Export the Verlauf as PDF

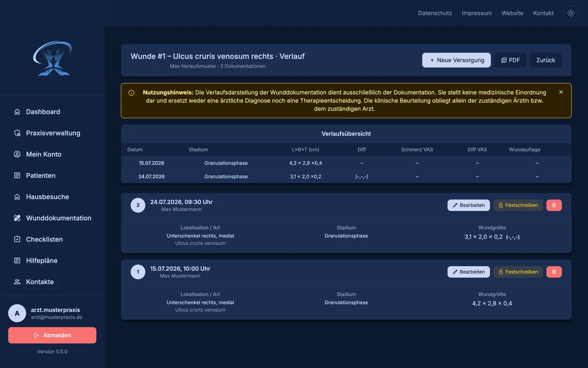(510, 60)
